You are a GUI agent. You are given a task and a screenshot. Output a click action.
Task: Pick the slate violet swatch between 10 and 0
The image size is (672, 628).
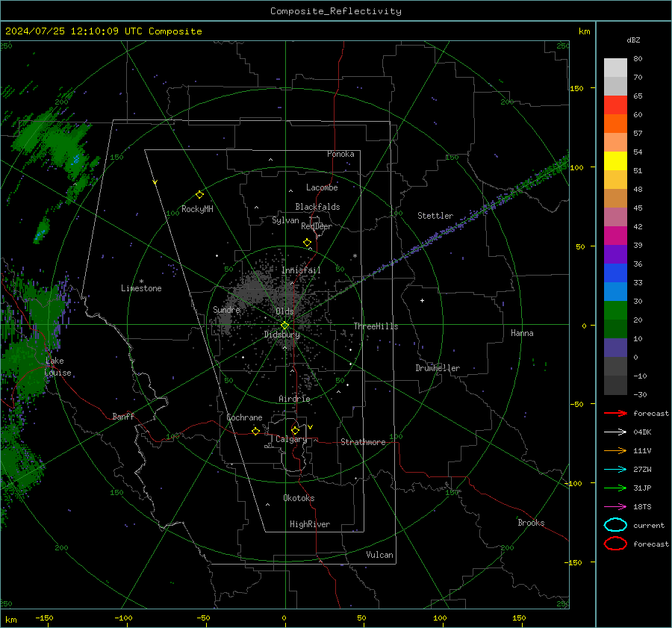pyautogui.click(x=615, y=348)
